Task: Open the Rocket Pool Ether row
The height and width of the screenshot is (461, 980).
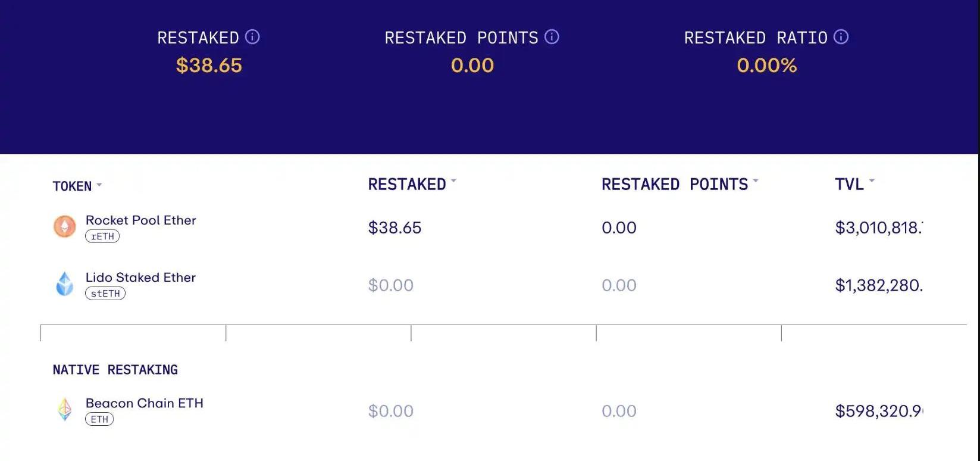Action: pyautogui.click(x=488, y=228)
